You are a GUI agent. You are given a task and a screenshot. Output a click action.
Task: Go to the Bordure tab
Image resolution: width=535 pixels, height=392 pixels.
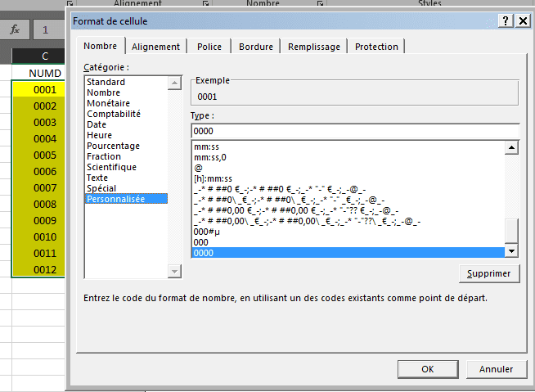(256, 47)
